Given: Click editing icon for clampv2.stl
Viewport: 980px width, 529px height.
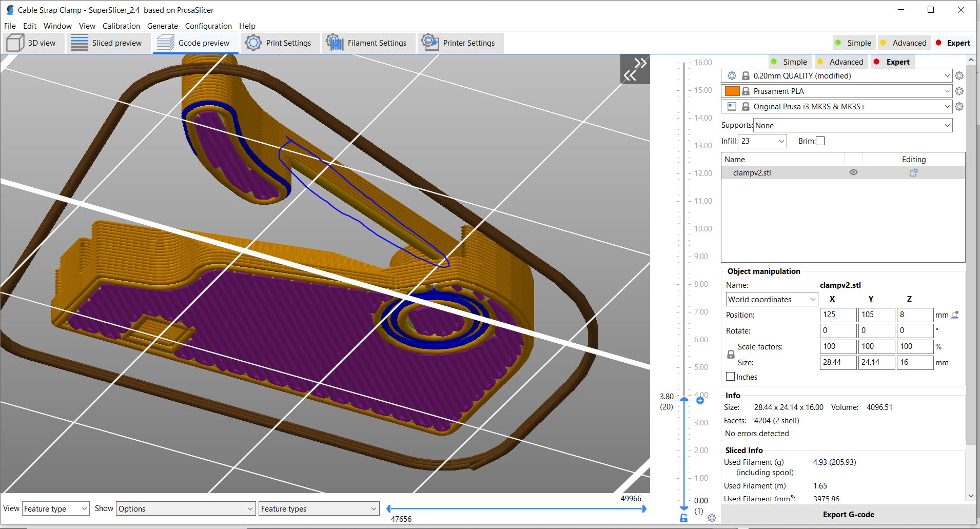Looking at the screenshot, I should pyautogui.click(x=913, y=172).
